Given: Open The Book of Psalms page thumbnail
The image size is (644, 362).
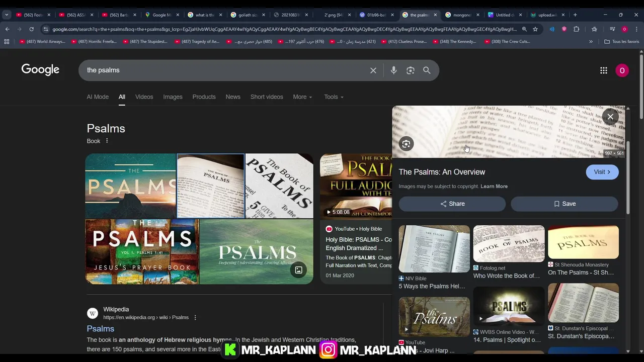Looking at the screenshot, I should [210, 186].
